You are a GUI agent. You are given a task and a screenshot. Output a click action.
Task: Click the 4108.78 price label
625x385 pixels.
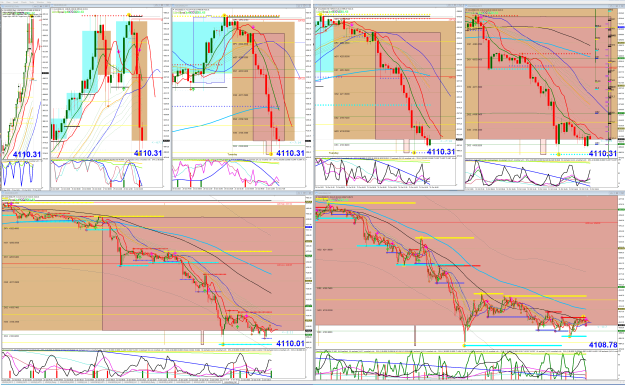(603, 344)
